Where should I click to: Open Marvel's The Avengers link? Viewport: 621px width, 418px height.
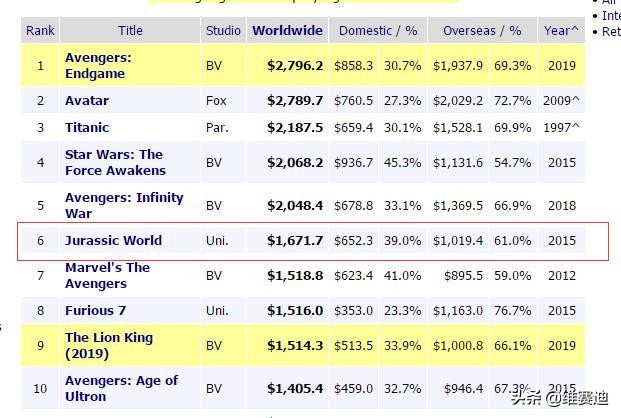(x=107, y=275)
